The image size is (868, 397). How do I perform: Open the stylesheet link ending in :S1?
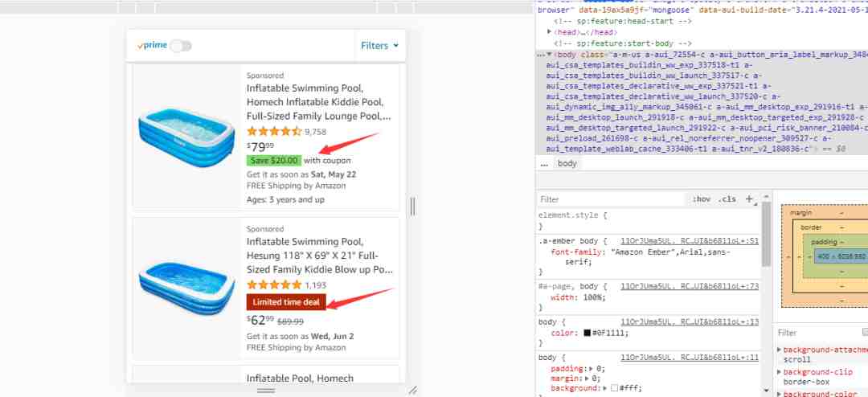point(690,241)
